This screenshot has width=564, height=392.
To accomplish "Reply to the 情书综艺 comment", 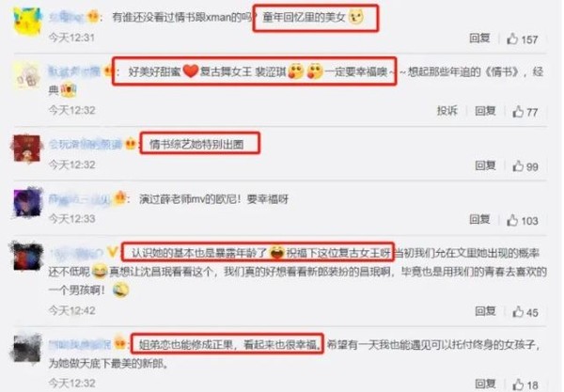I will point(485,165).
